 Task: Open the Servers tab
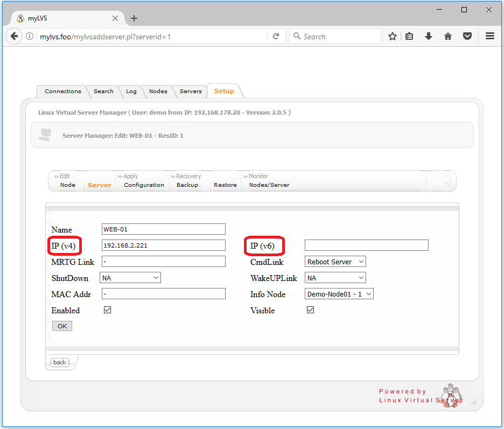click(x=191, y=92)
